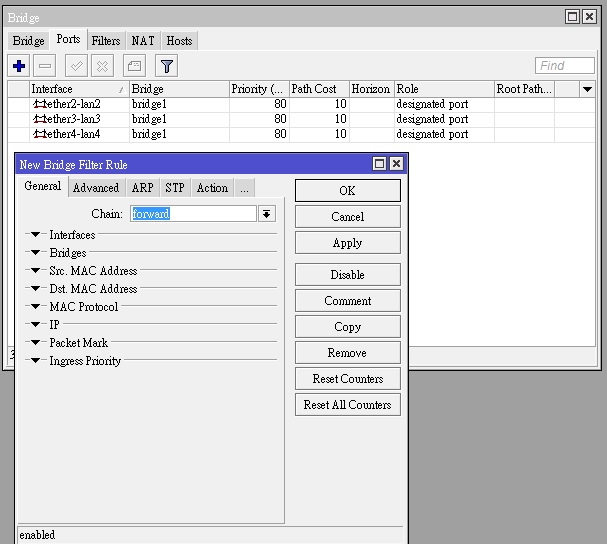607x544 pixels.
Task: Switch to the Ports tab
Action: click(69, 39)
